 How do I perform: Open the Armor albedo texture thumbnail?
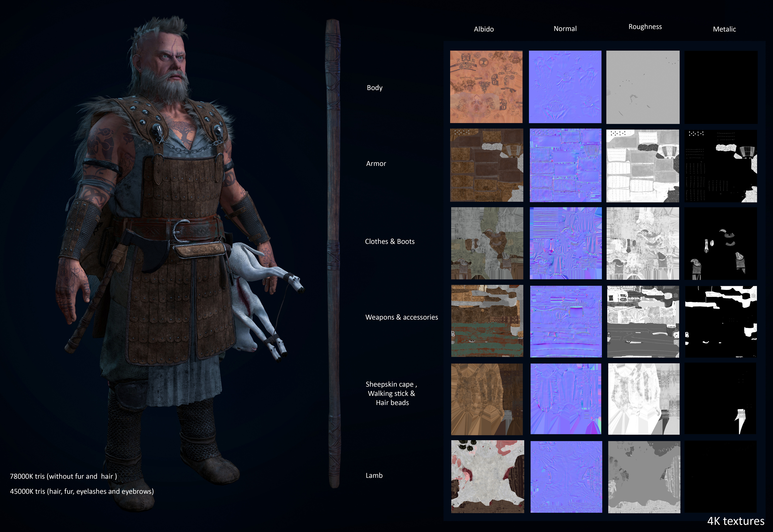pos(487,165)
